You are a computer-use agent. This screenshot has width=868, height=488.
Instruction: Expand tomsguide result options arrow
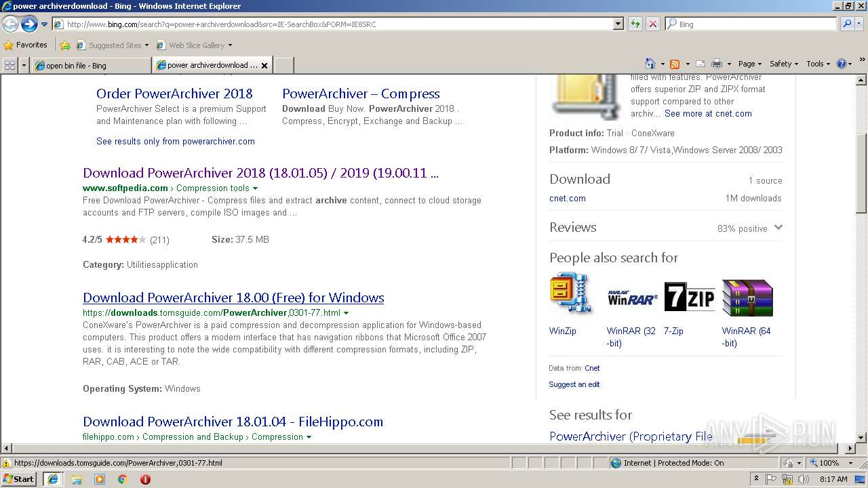pyautogui.click(x=346, y=313)
